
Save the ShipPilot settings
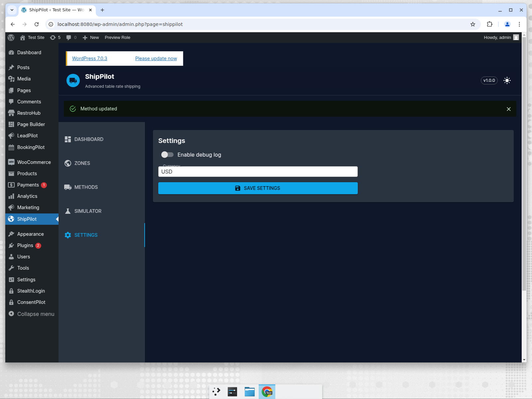[258, 188]
